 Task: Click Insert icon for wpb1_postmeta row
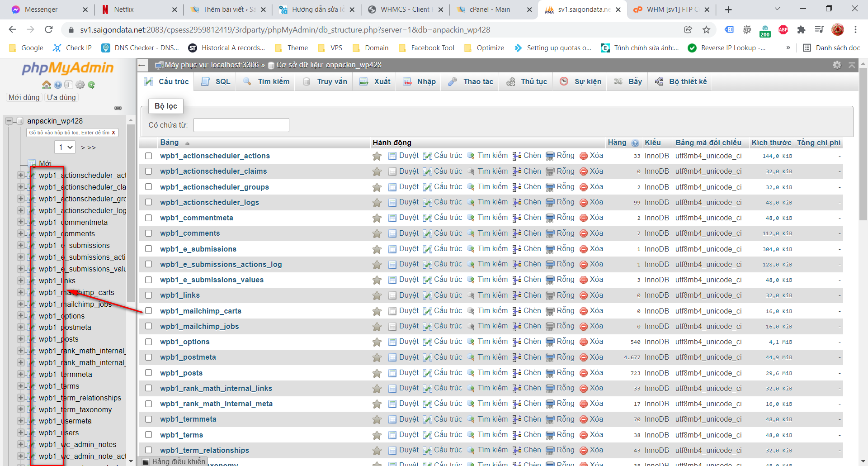pos(517,357)
